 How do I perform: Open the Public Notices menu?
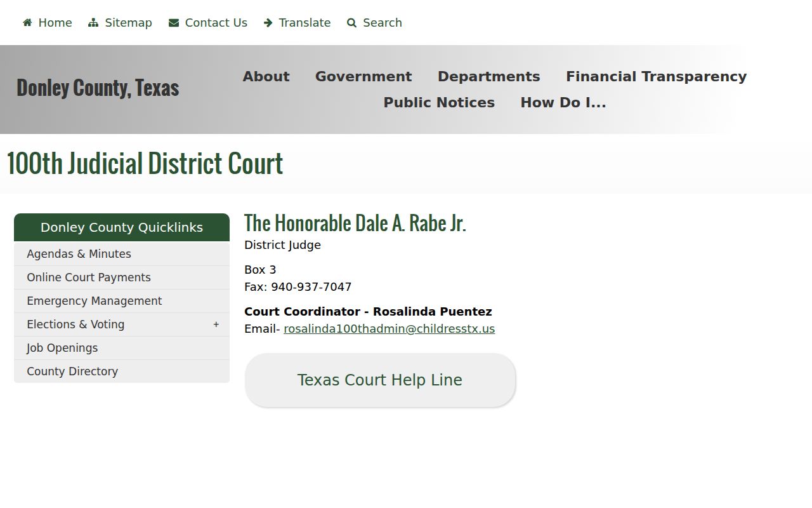(x=439, y=102)
